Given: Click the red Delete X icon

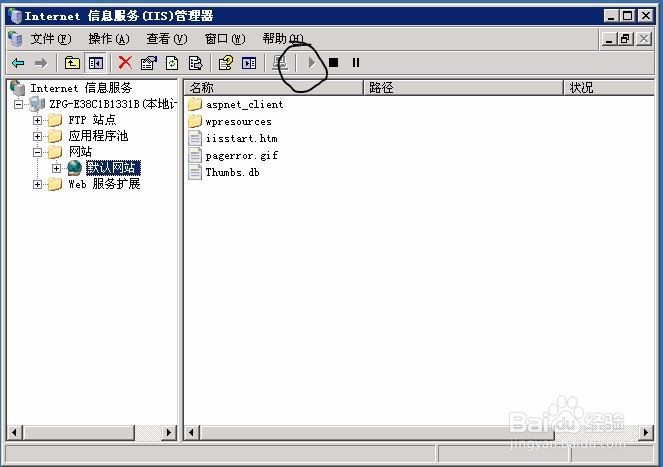Looking at the screenshot, I should click(x=125, y=63).
